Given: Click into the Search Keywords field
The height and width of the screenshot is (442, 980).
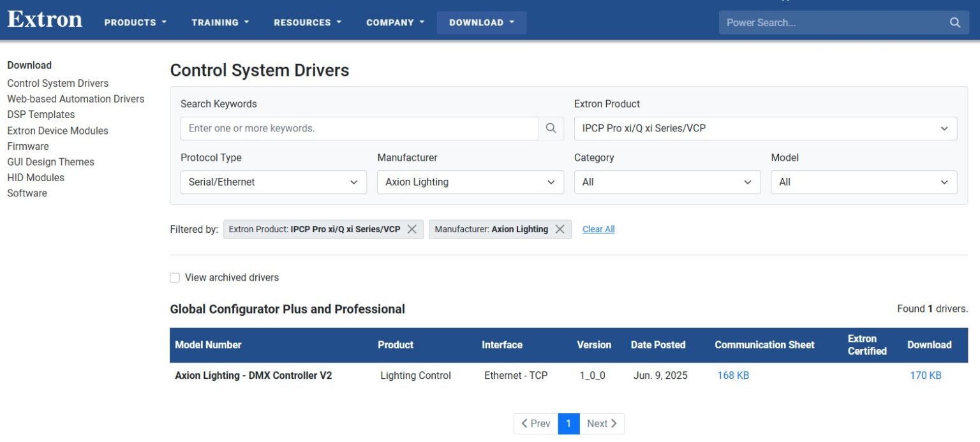Looking at the screenshot, I should 359,128.
